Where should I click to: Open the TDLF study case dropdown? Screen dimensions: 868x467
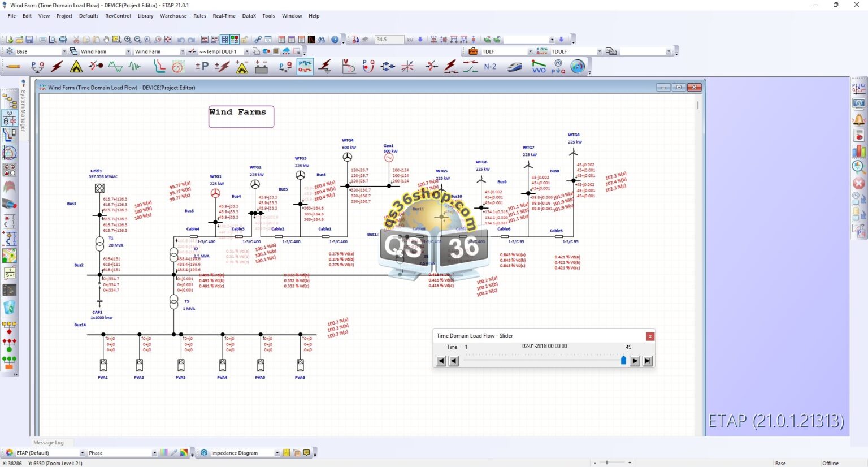click(x=530, y=51)
